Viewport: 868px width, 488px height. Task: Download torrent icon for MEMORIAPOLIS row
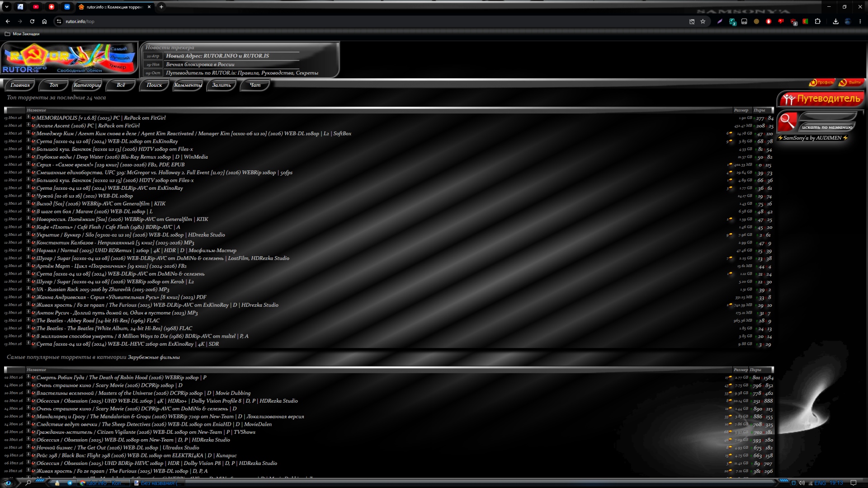click(x=28, y=117)
